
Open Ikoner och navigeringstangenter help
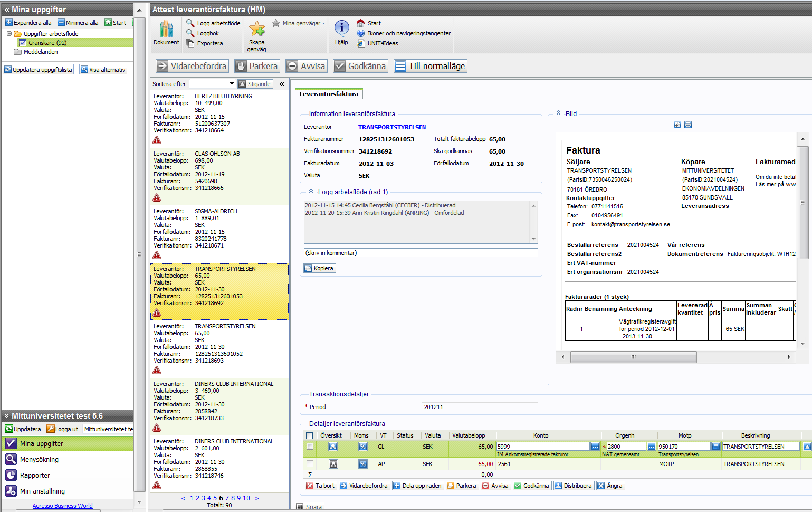[404, 33]
